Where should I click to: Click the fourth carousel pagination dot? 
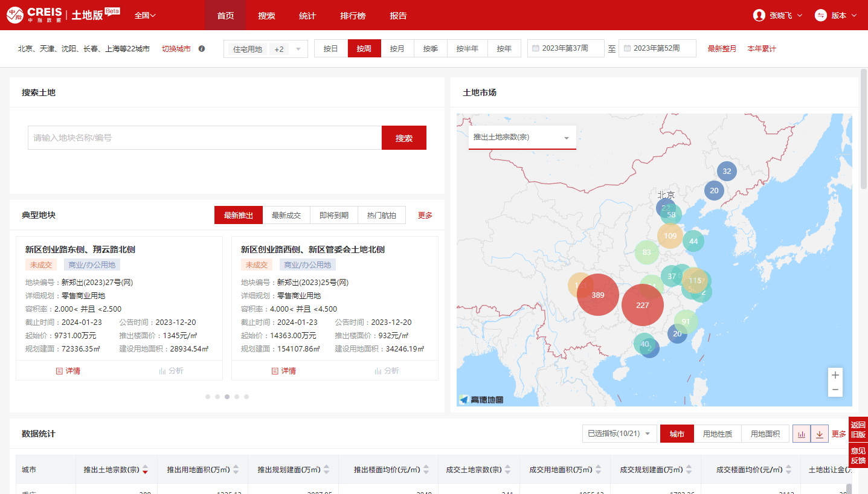click(x=237, y=397)
